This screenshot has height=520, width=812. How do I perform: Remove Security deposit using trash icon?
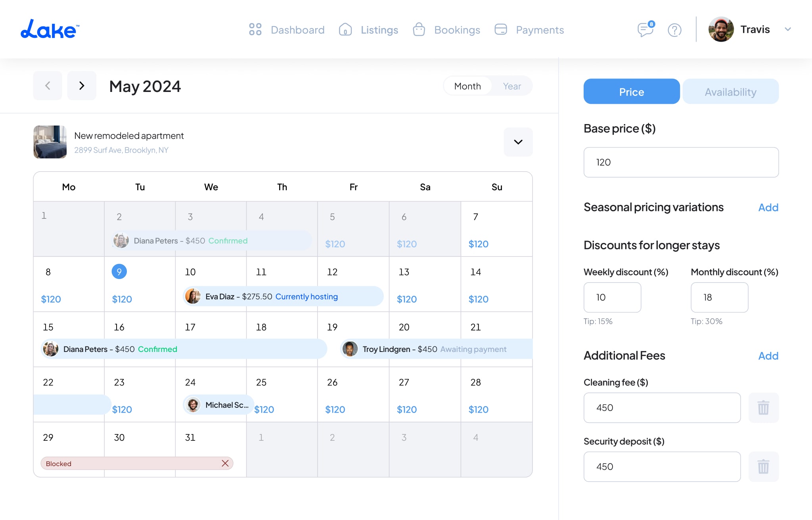click(763, 466)
